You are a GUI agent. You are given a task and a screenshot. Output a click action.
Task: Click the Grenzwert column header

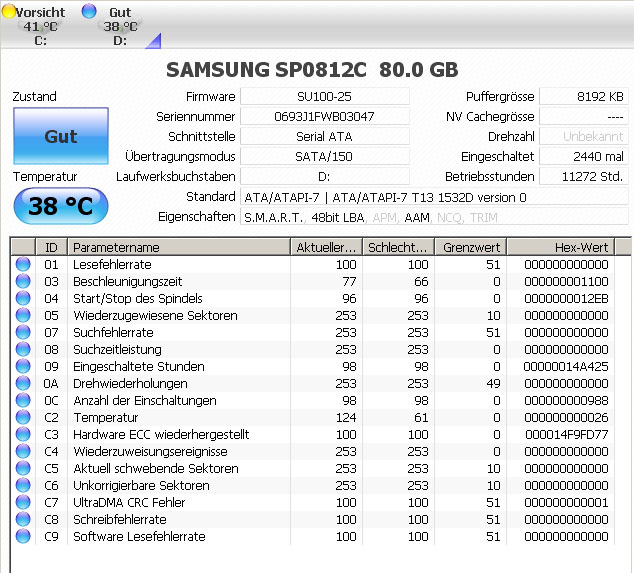coord(471,247)
